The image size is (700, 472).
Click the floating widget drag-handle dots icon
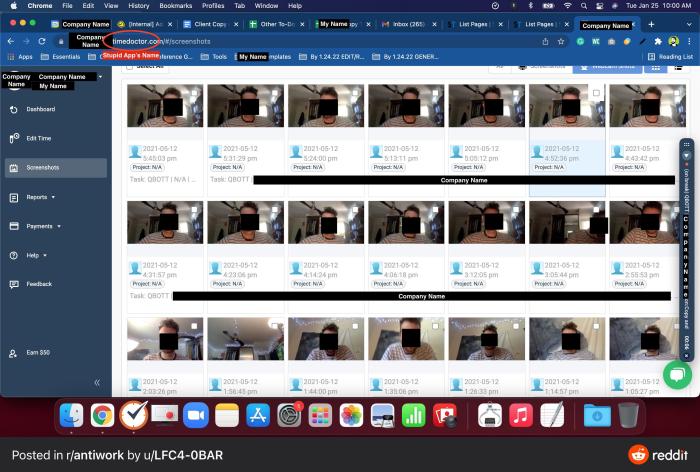(x=687, y=144)
